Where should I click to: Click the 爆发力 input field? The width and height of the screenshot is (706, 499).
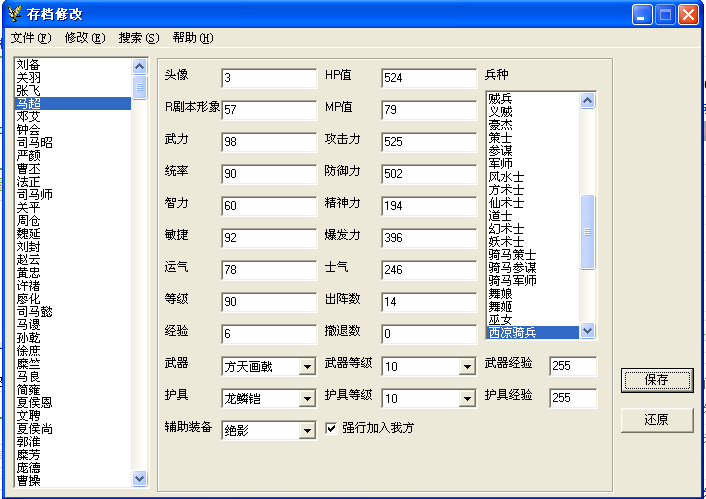(x=429, y=238)
